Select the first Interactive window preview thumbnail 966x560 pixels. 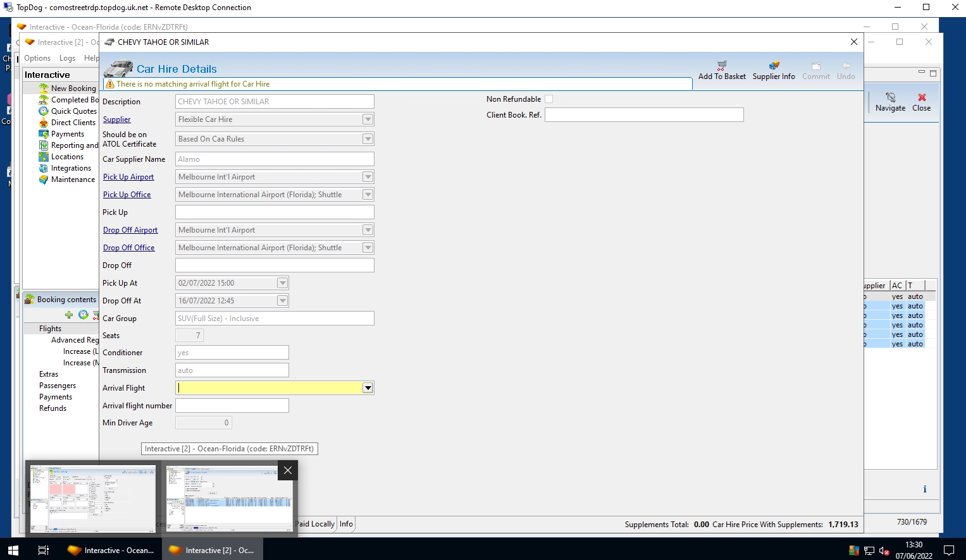pos(93,499)
